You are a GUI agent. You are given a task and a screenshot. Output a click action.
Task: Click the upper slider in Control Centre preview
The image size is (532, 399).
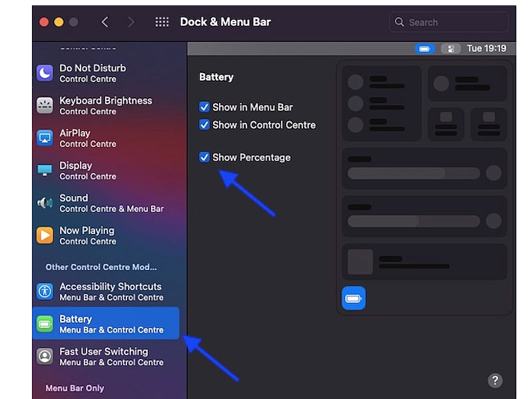(x=413, y=173)
